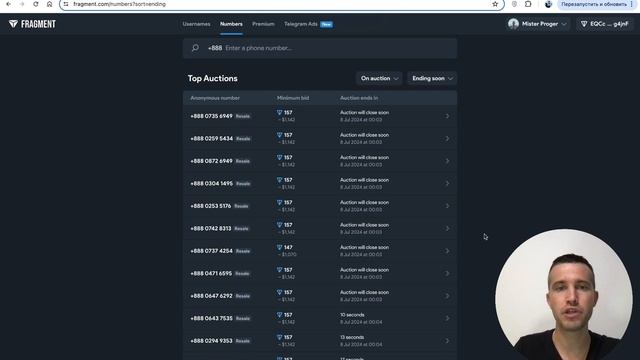Click the Mister Proger avatar picture
This screenshot has width=640, height=360.
point(513,24)
